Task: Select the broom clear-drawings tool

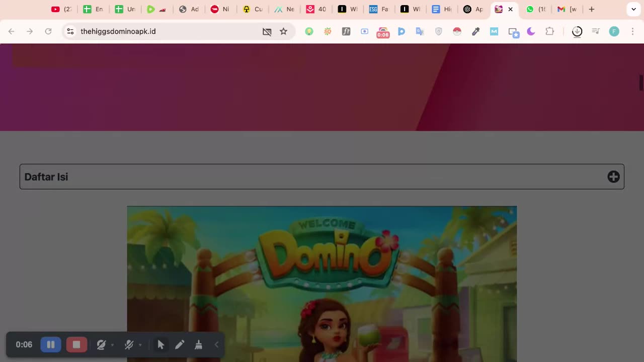Action: pos(199,344)
